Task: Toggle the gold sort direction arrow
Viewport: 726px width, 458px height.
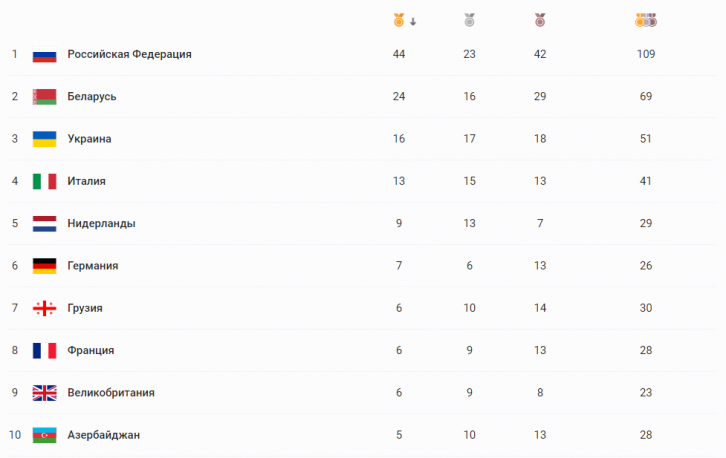Action: [413, 20]
